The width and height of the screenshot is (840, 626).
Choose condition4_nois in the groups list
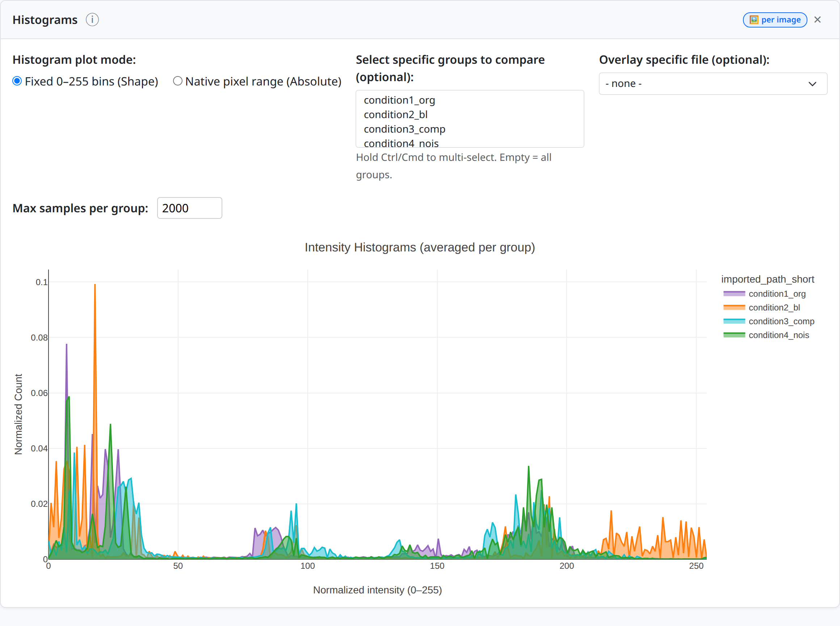pos(470,142)
